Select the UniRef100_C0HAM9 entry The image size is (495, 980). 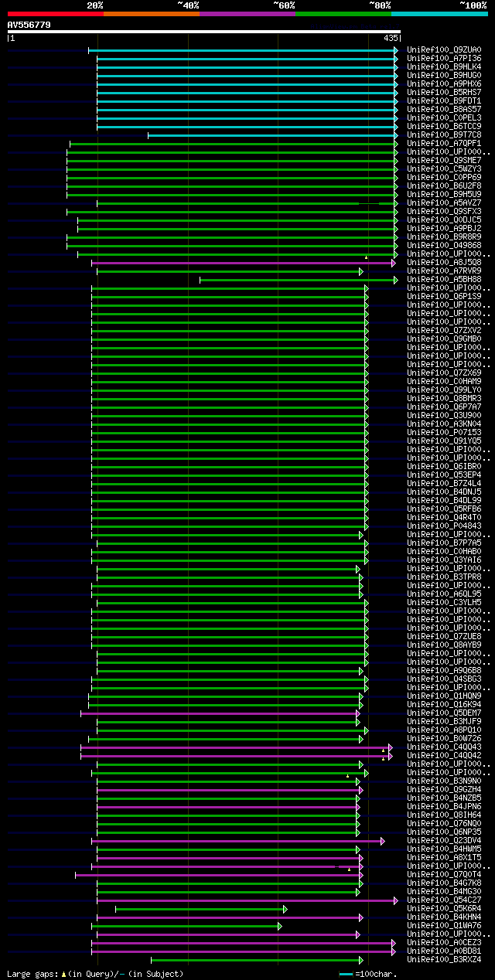(x=444, y=382)
